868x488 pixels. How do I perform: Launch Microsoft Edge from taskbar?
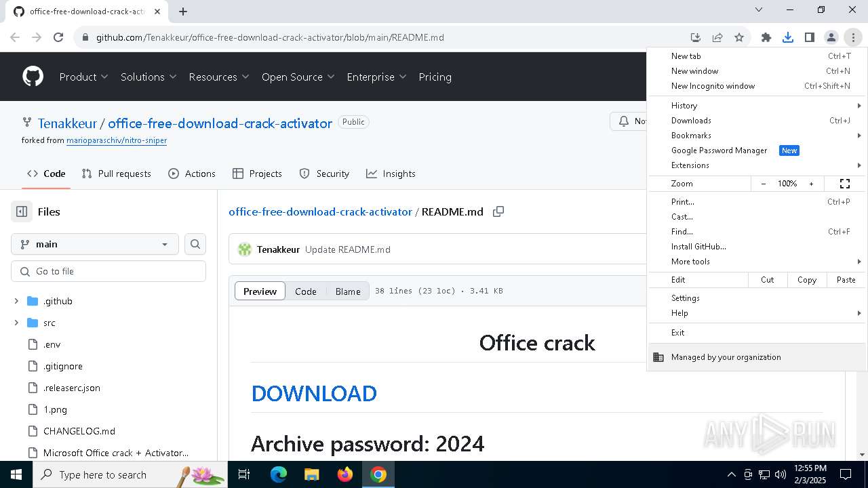(279, 474)
